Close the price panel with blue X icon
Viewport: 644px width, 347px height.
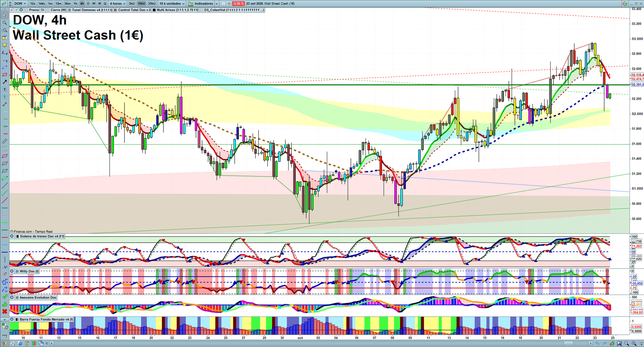[21, 10]
